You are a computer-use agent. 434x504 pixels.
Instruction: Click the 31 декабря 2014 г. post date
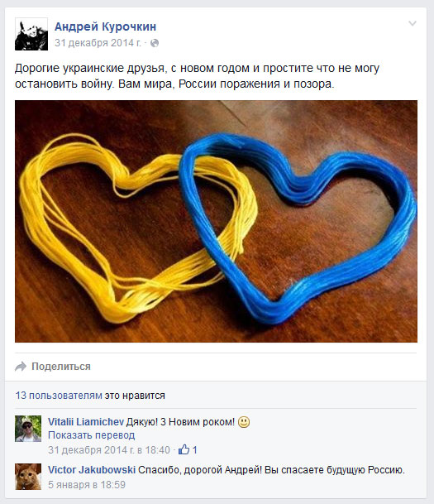(98, 43)
